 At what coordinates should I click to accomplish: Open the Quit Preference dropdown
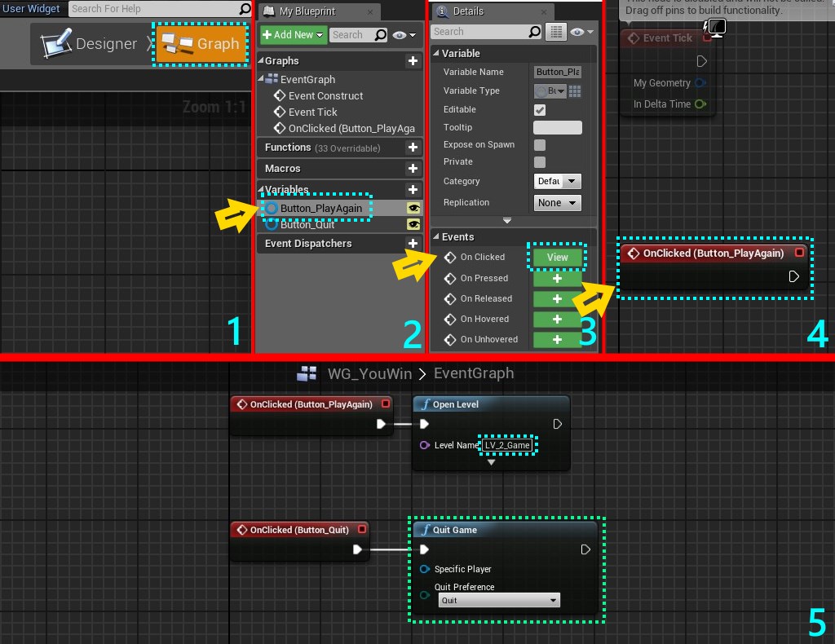point(498,600)
